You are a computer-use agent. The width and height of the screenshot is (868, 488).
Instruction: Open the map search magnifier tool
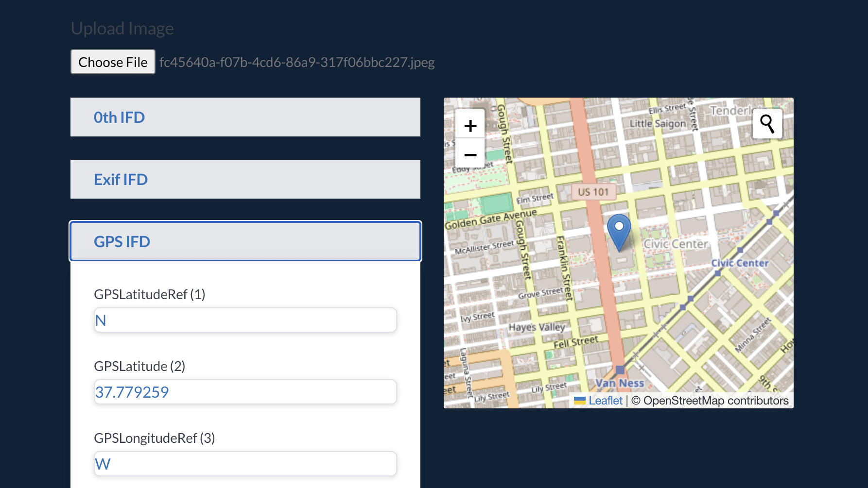point(767,124)
